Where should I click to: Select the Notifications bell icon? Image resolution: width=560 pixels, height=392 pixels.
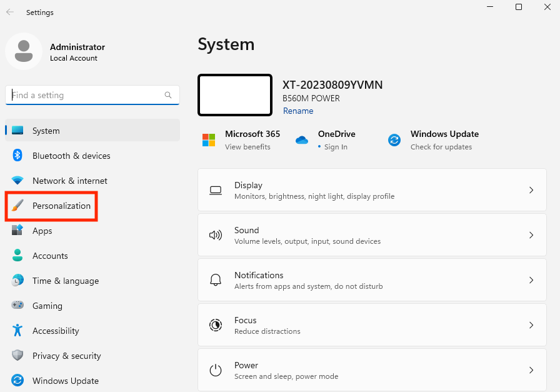pyautogui.click(x=215, y=280)
